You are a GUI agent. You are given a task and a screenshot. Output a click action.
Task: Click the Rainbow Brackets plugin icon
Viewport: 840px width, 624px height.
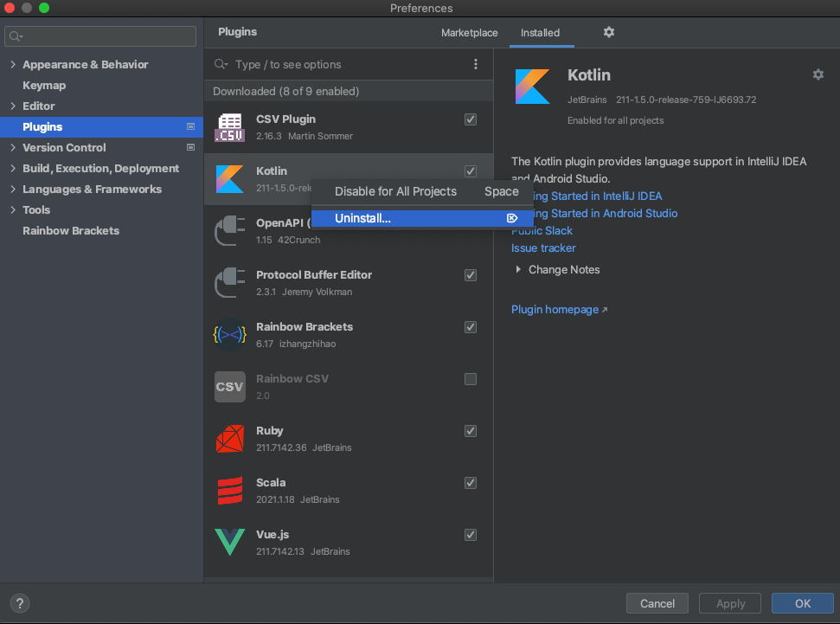pos(230,335)
